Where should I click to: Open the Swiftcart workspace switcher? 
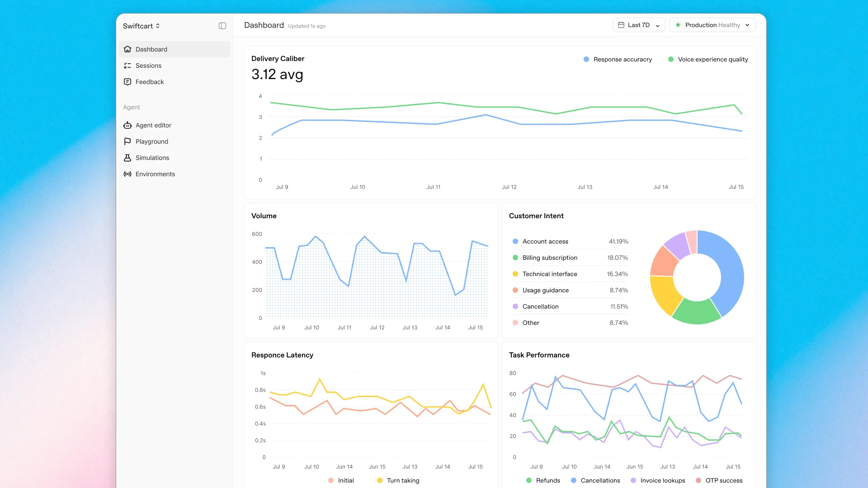(x=142, y=26)
